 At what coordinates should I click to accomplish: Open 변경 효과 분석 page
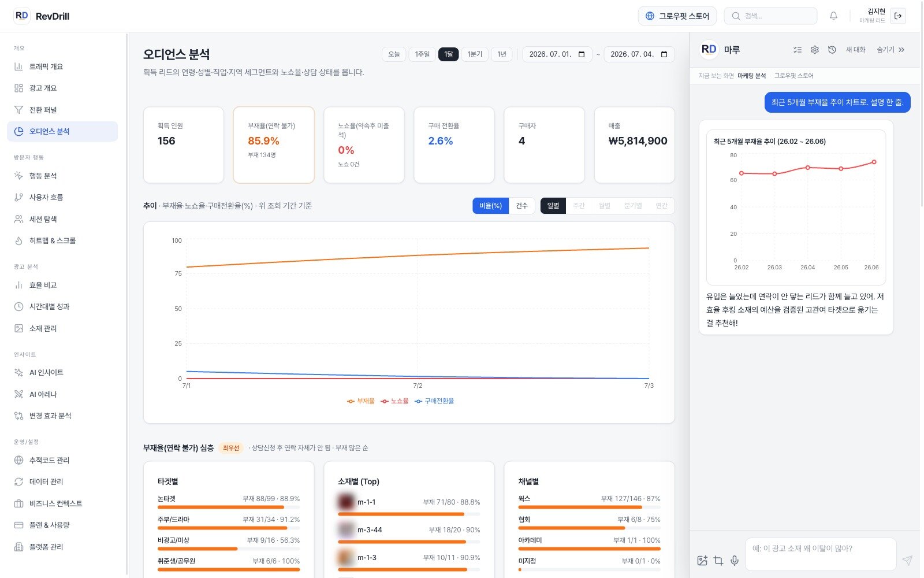(x=62, y=416)
